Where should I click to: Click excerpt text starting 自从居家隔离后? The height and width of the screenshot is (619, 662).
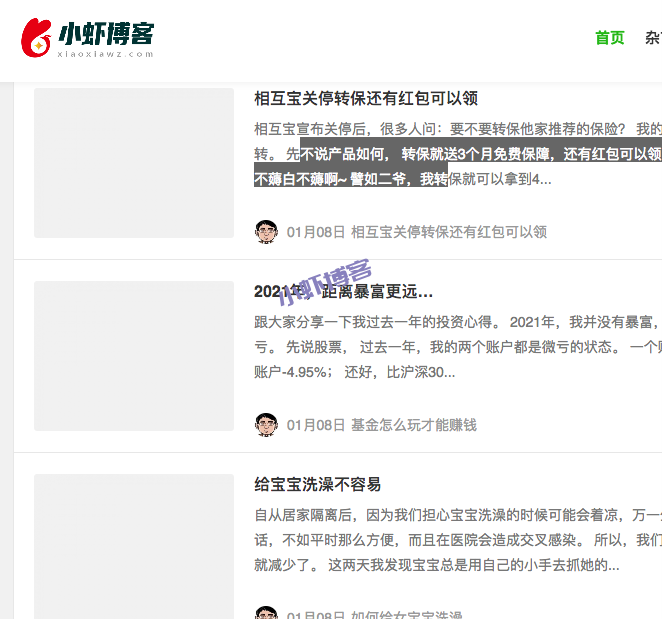pos(458,540)
